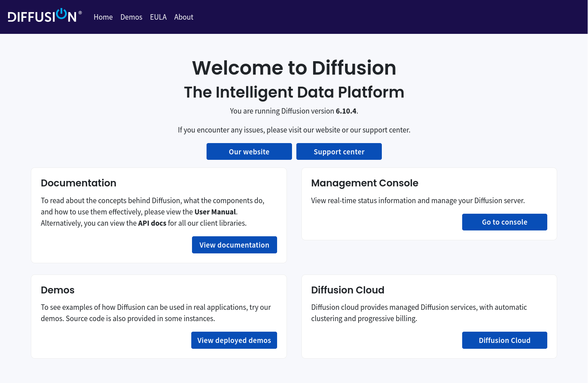Open the Support center button

coord(339,151)
